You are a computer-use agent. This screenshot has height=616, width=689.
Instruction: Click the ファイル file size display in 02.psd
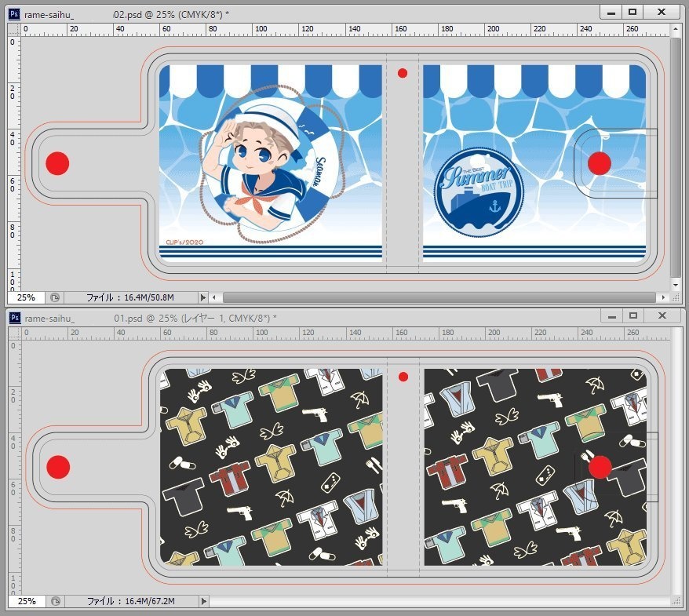[x=129, y=297]
